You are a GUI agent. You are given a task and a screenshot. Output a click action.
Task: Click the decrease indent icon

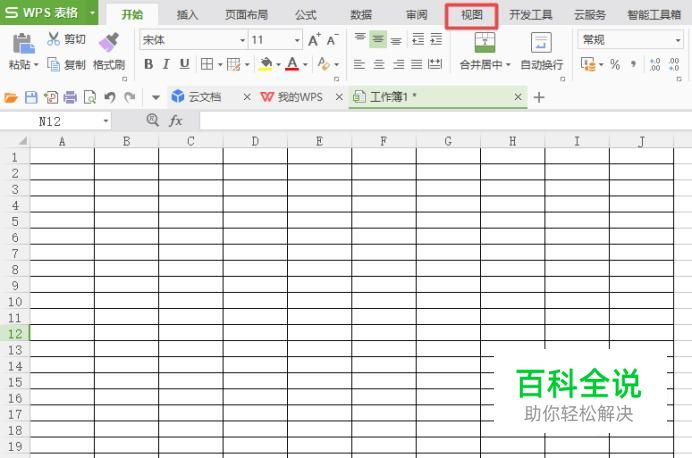click(x=417, y=39)
